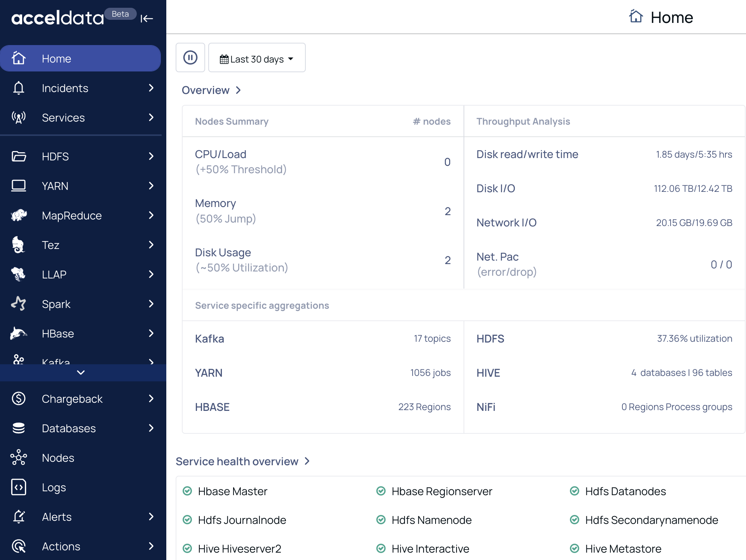Open the LLAP menu item
The width and height of the screenshot is (746, 560).
(x=80, y=274)
